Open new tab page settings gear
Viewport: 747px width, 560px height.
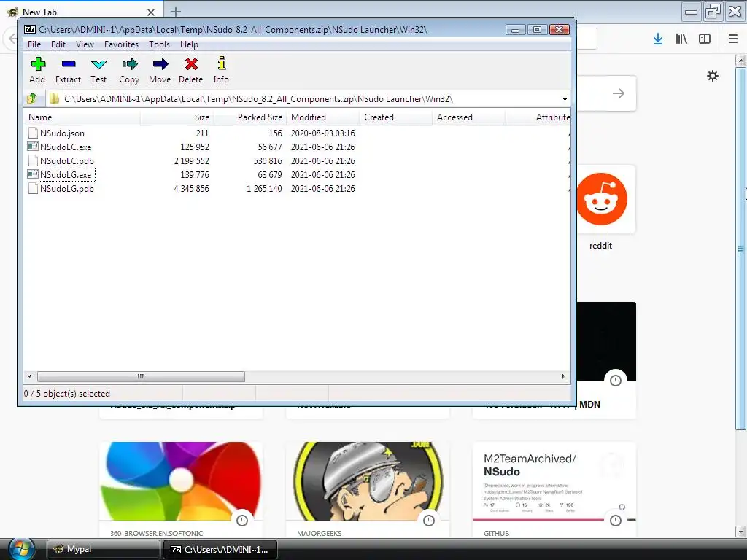click(713, 76)
